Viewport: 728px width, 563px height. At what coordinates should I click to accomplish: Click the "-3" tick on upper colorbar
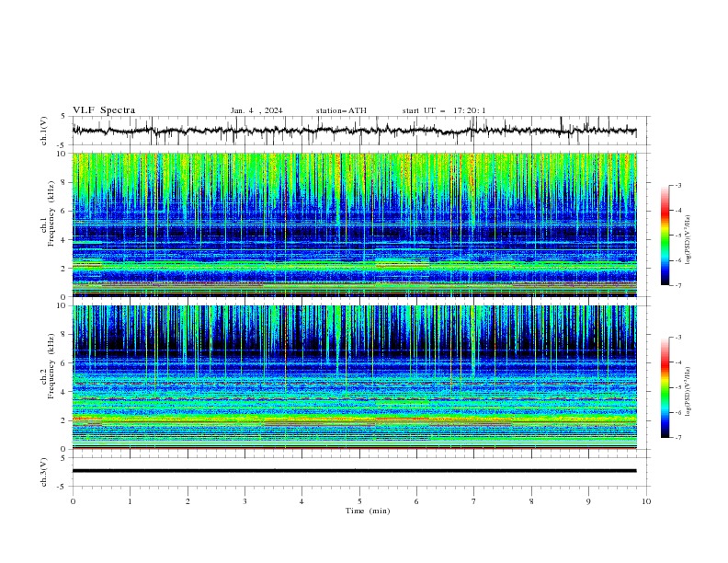coord(677,185)
